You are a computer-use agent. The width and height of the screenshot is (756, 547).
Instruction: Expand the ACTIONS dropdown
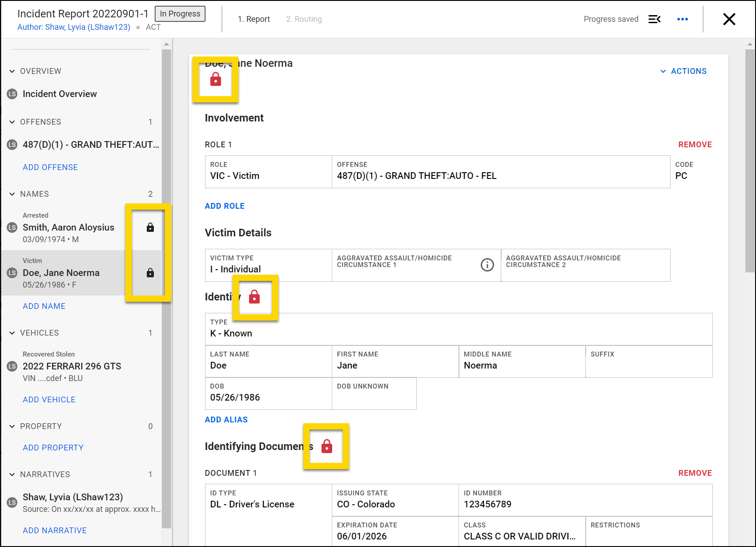click(x=684, y=71)
